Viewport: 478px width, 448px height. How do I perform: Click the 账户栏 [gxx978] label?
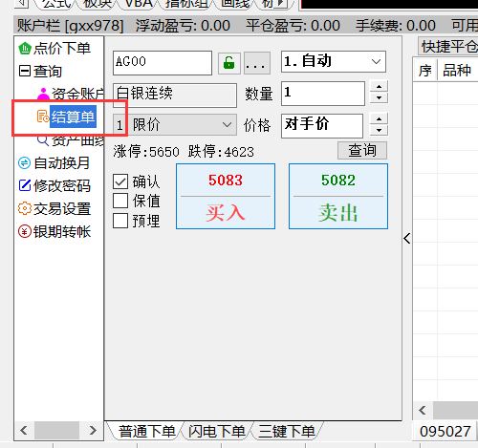pos(70,26)
